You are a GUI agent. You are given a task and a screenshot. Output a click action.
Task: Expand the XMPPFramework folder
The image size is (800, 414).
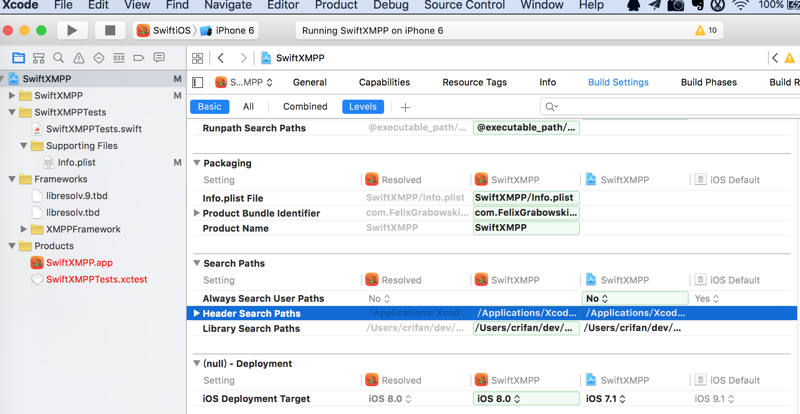point(23,229)
